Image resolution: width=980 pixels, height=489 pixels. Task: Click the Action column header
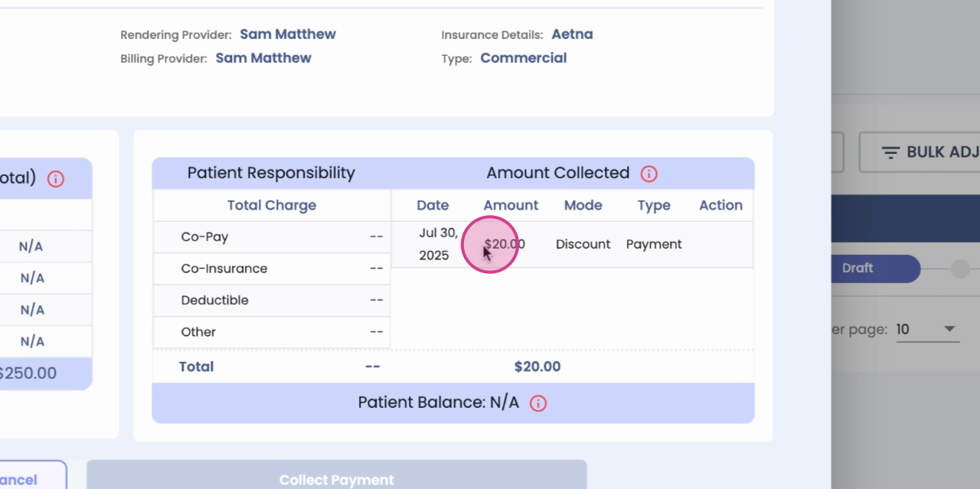tap(720, 205)
